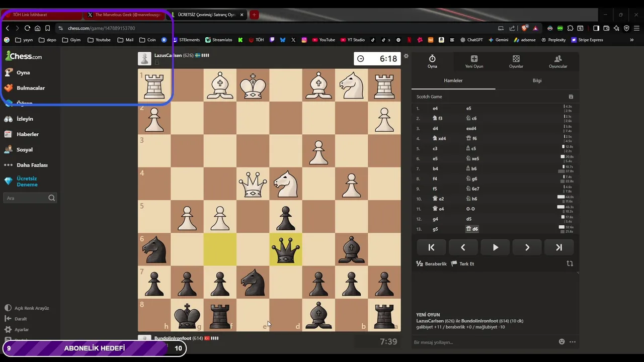
Task: Click the chess.com address bar URL
Action: pos(101,28)
